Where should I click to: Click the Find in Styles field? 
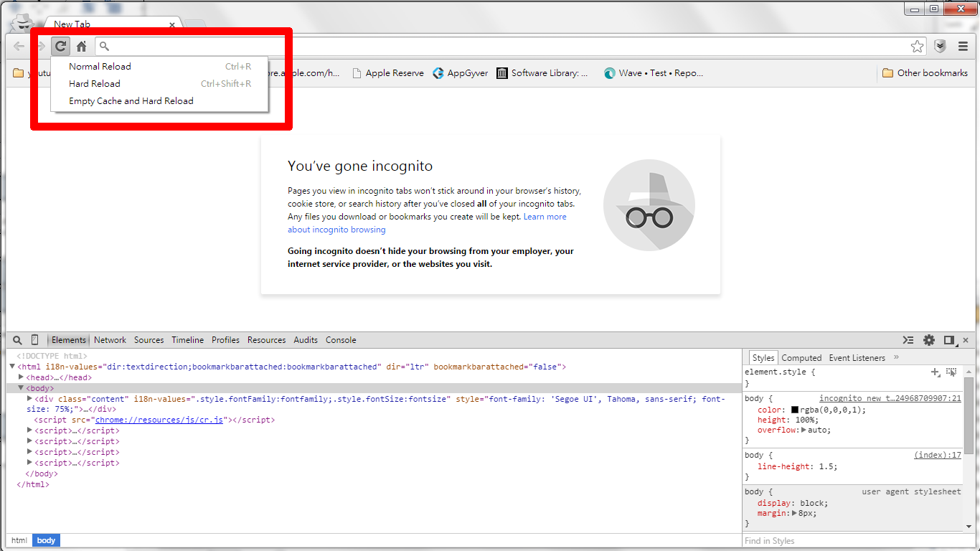click(x=854, y=541)
